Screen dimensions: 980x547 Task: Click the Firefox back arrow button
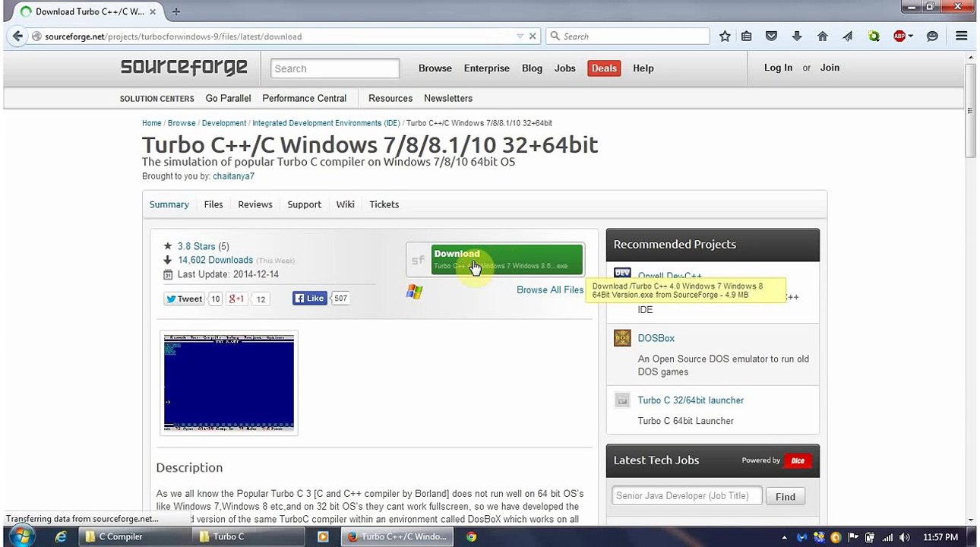pyautogui.click(x=17, y=36)
